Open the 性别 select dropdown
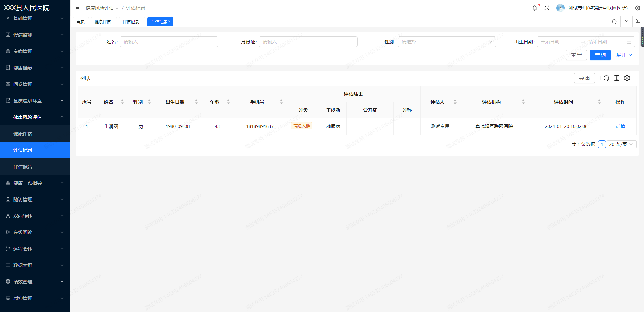644x312 pixels. (447, 42)
